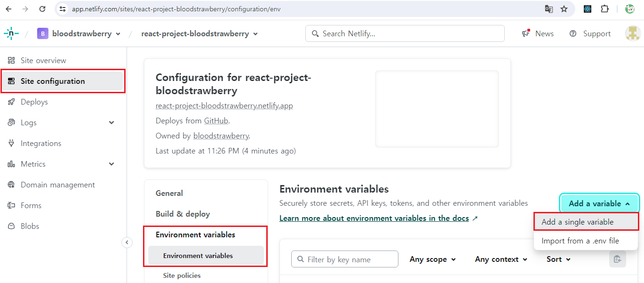Click the browser address bar URL
Screen dimensions: 644x283
pyautogui.click(x=176, y=9)
